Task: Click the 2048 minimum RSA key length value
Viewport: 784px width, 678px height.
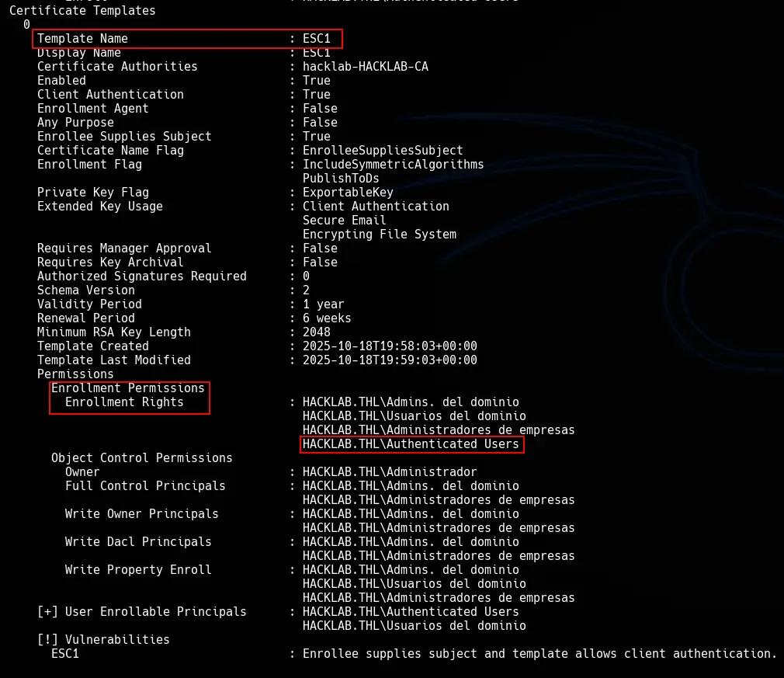Action: [316, 332]
